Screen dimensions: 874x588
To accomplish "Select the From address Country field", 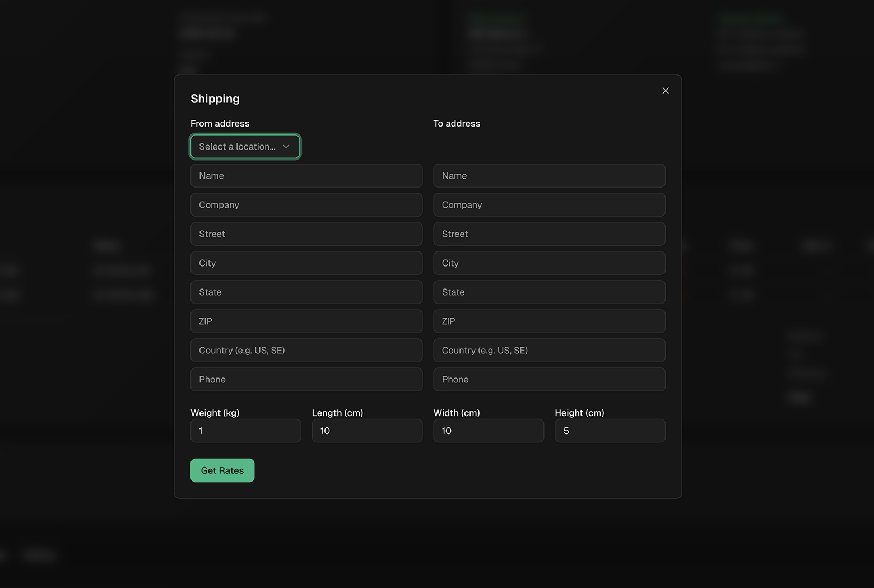I will [x=306, y=351].
